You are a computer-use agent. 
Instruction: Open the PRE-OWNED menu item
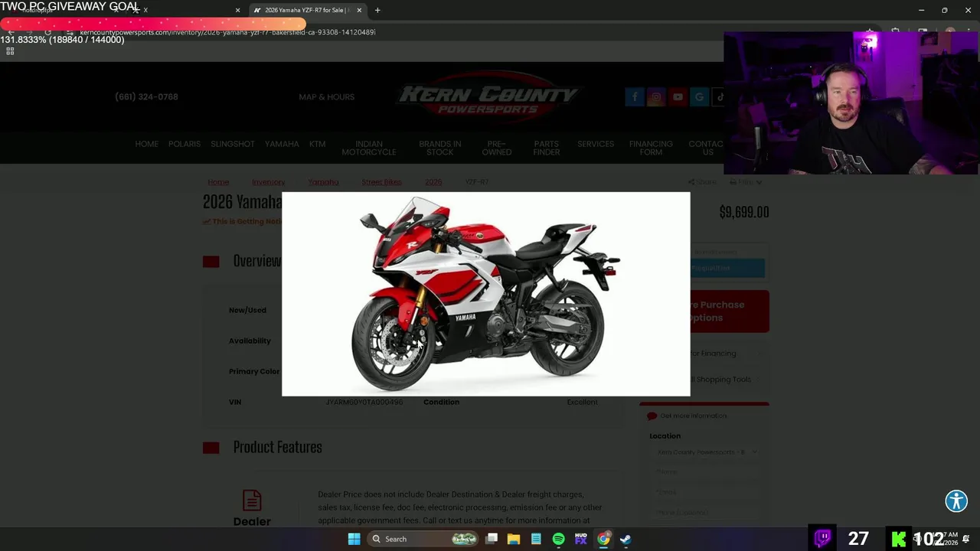point(496,148)
